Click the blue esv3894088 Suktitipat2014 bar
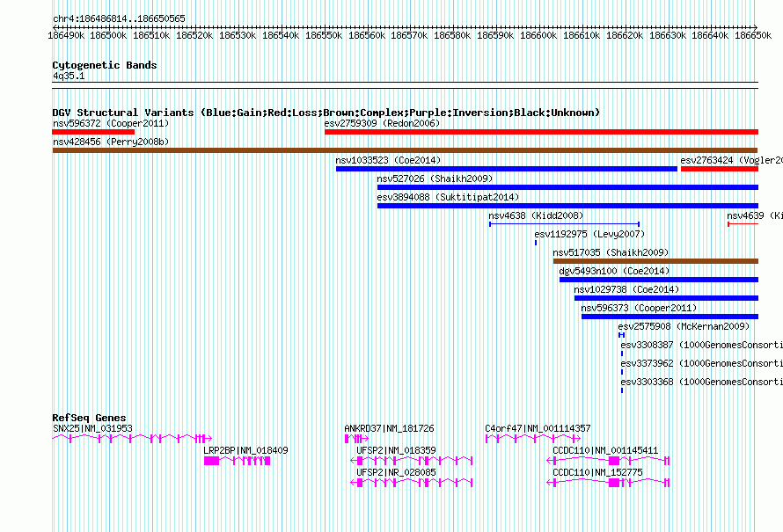783x532 pixels. pyautogui.click(x=567, y=206)
